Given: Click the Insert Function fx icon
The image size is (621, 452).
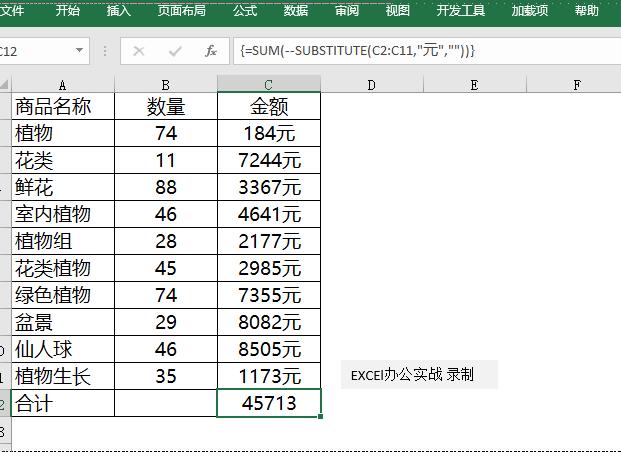Looking at the screenshot, I should 210,50.
